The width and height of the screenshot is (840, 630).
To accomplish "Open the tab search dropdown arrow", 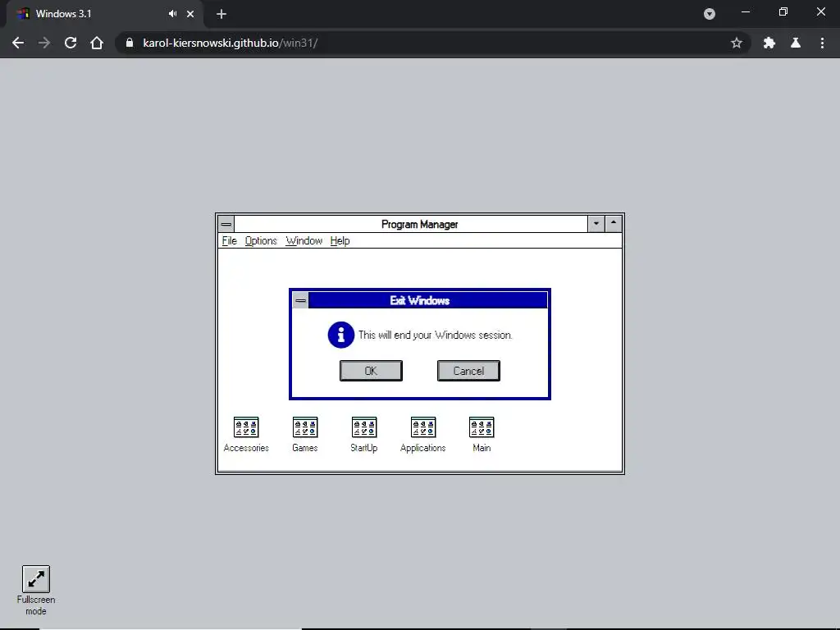I will tap(710, 14).
